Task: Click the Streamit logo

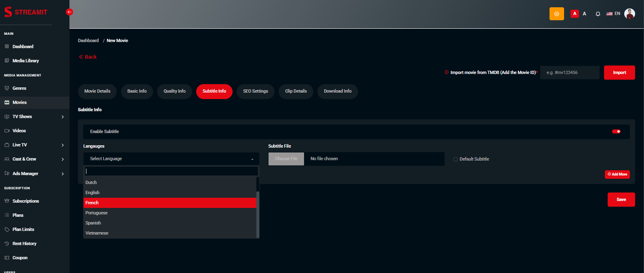Action: 26,12
